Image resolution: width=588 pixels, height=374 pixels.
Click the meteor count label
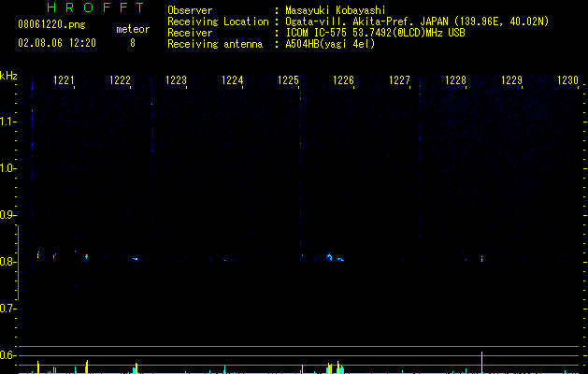pyautogui.click(x=133, y=29)
